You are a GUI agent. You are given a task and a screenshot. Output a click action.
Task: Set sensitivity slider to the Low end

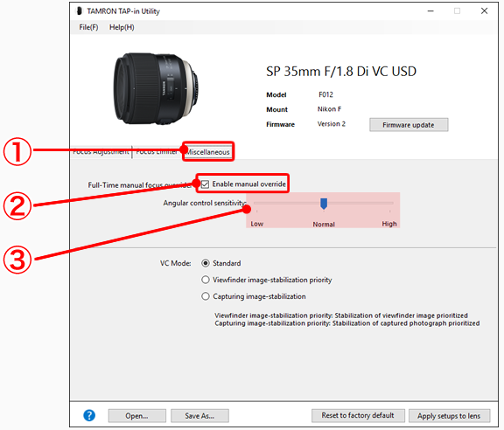pos(257,204)
